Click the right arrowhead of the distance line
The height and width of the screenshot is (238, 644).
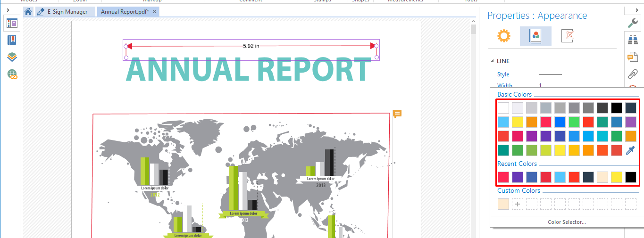pos(373,46)
